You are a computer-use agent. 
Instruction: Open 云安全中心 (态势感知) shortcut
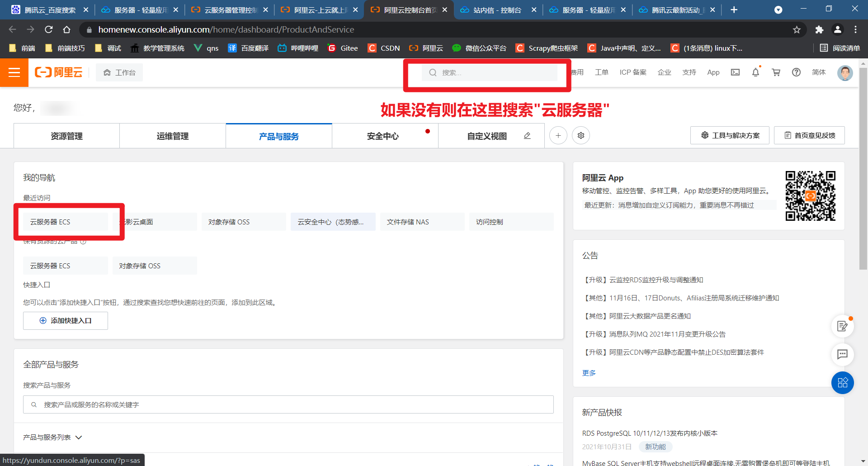(x=333, y=222)
